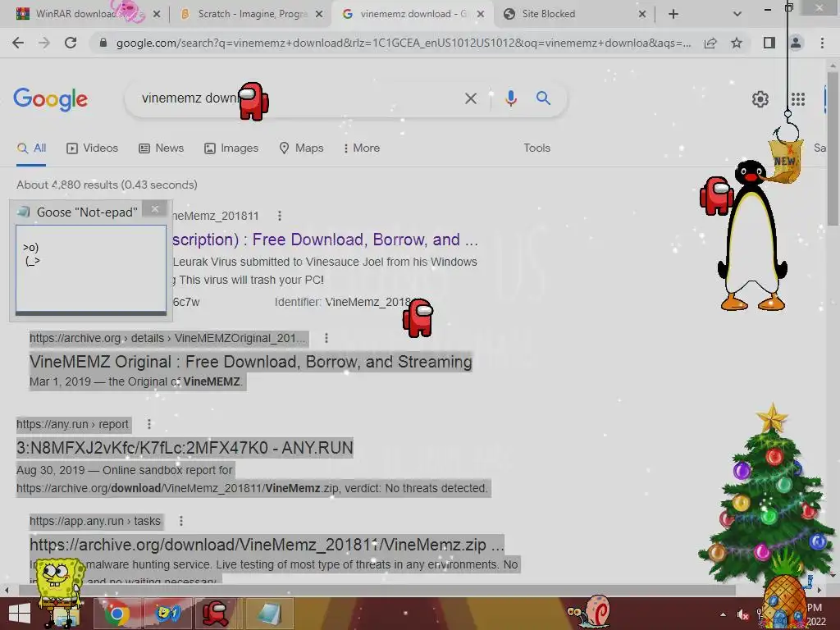
Task: Select the Images results filter
Action: 231,148
